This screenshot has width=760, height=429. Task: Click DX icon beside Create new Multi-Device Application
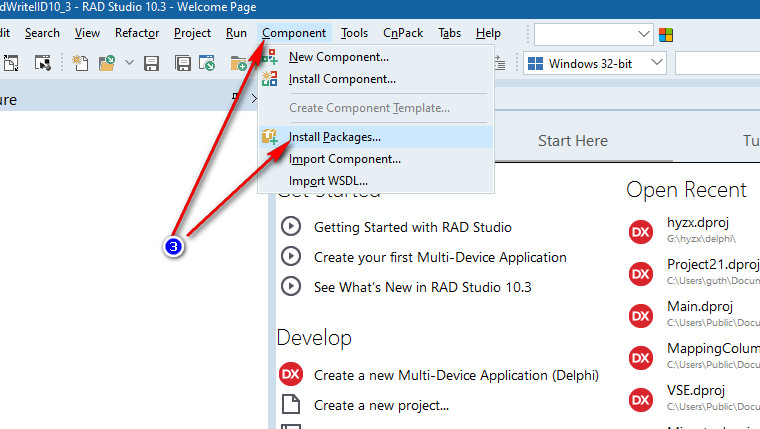tap(291, 374)
